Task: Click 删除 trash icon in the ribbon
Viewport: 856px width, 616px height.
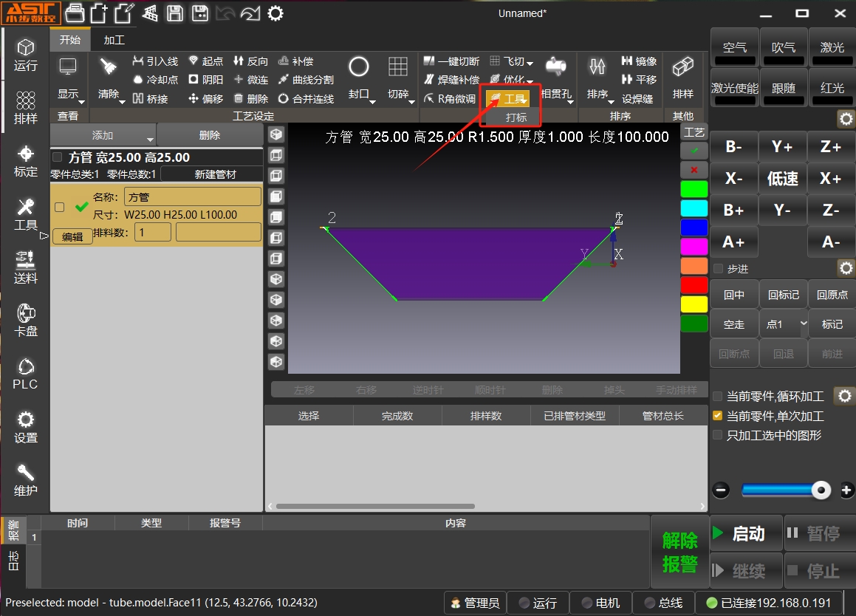Action: point(250,98)
